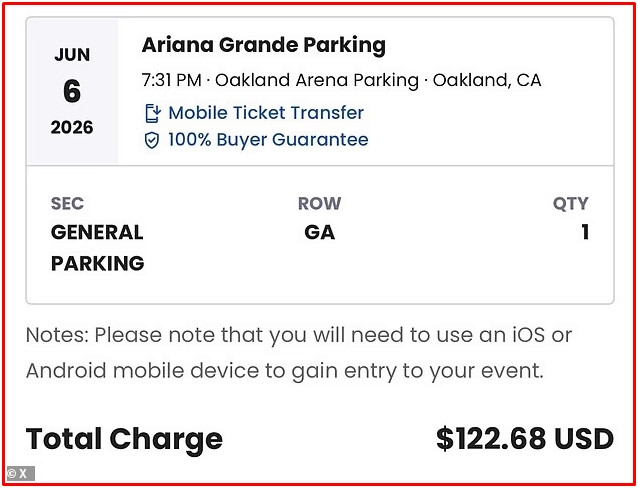The width and height of the screenshot is (638, 488).
Task: Select the $122.68 USD total amount
Action: (x=525, y=440)
